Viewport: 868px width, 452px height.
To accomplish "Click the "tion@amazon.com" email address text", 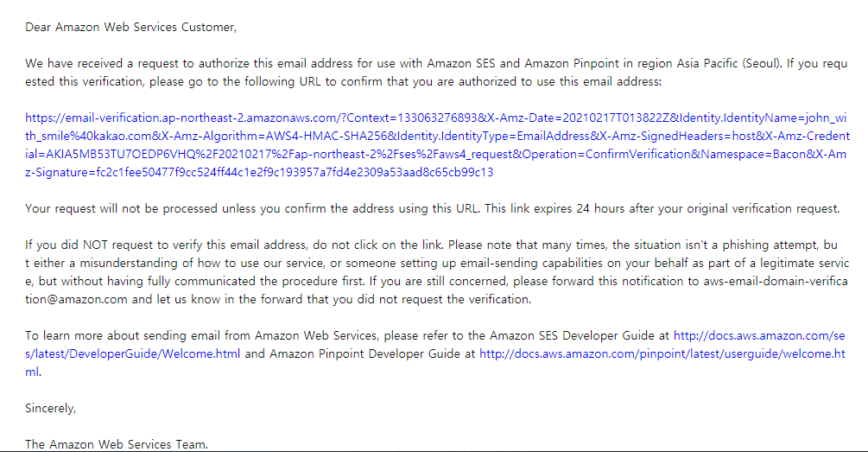I will 76,300.
